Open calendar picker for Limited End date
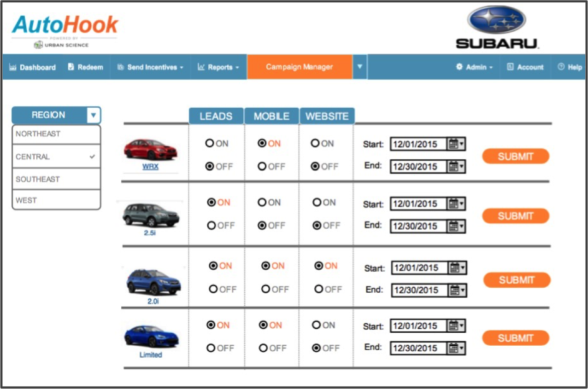 (x=456, y=348)
